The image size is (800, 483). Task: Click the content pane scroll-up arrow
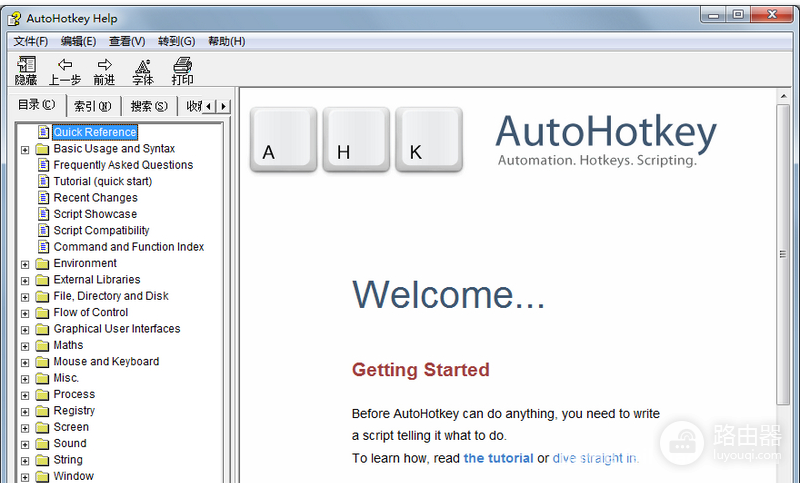coord(783,96)
